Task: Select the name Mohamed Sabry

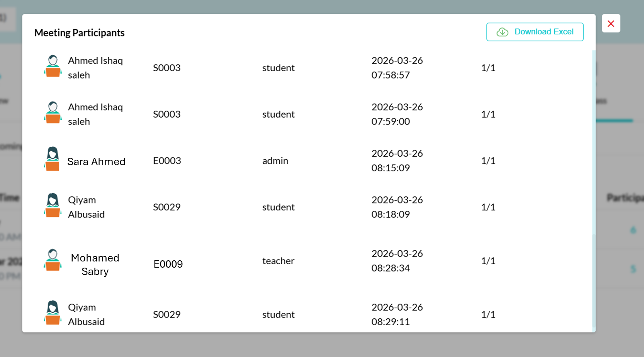Action: coord(95,265)
